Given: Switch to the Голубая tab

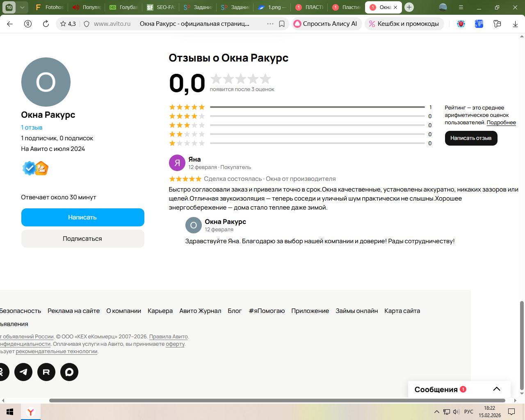Looking at the screenshot, I should point(123,7).
